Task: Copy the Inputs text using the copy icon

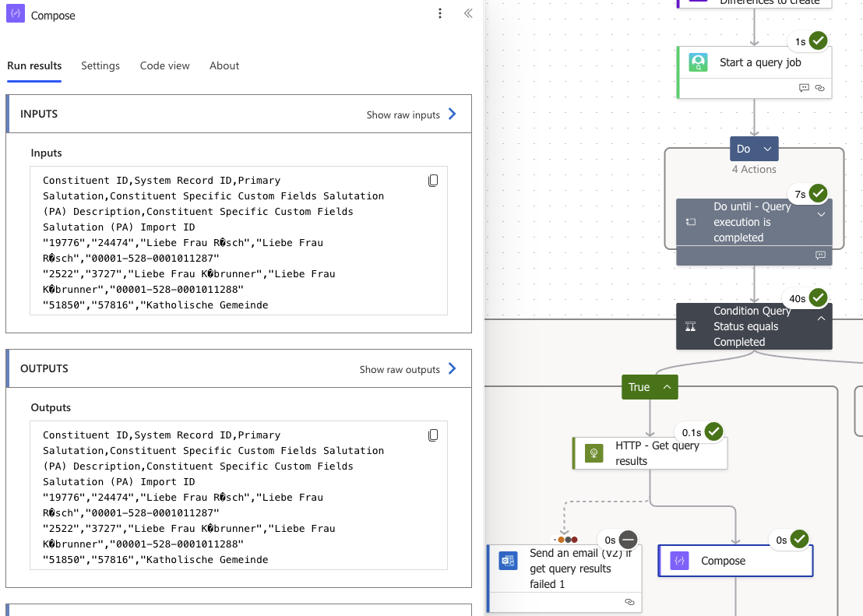Action: pyautogui.click(x=433, y=180)
